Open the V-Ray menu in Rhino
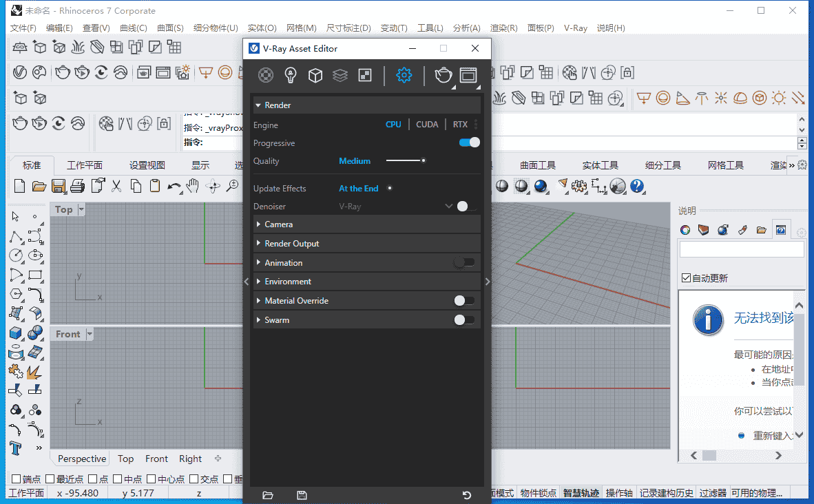The height and width of the screenshot is (504, 814). 576,28
